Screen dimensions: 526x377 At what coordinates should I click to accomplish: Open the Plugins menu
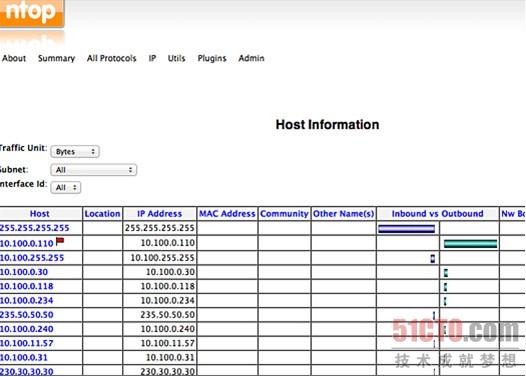click(212, 58)
